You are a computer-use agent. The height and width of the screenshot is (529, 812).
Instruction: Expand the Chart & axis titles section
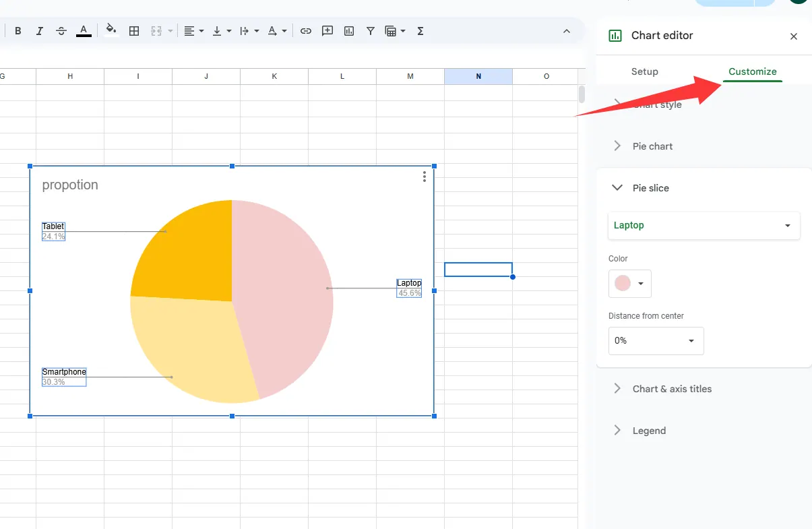click(x=672, y=389)
